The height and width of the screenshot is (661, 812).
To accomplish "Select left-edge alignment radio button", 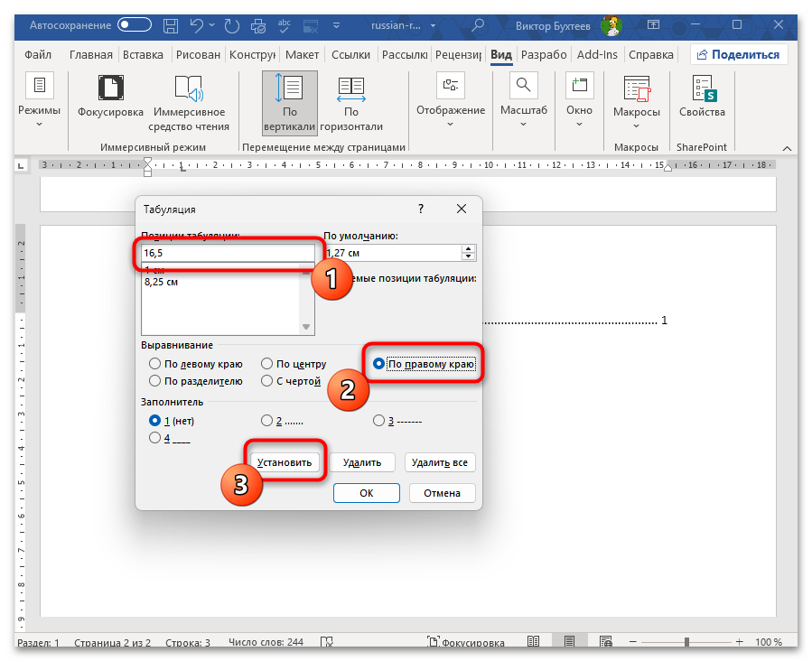I will pyautogui.click(x=154, y=364).
